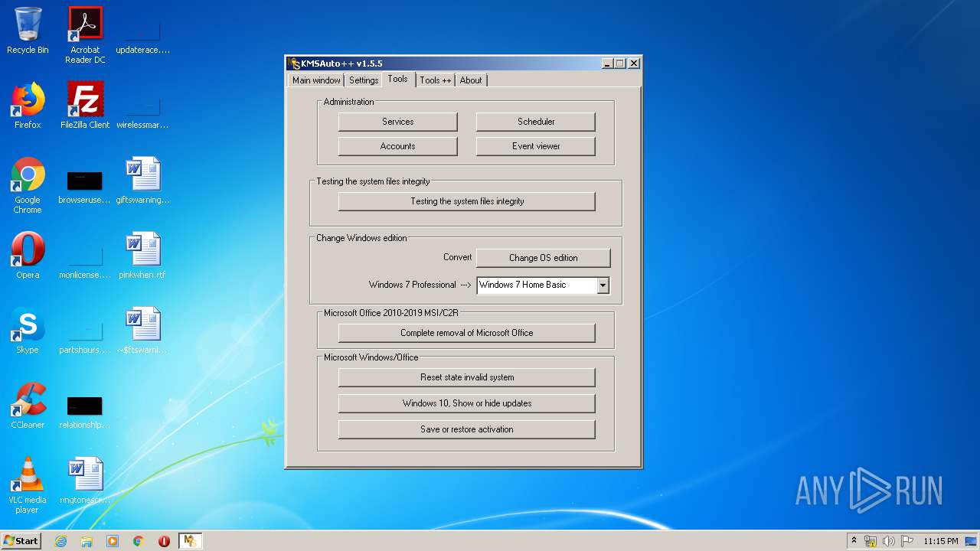The height and width of the screenshot is (551, 980).
Task: Open the Accounts button
Action: click(398, 146)
